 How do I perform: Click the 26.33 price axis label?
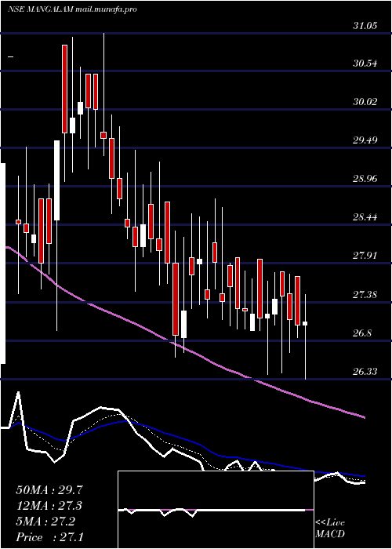pos(365,371)
